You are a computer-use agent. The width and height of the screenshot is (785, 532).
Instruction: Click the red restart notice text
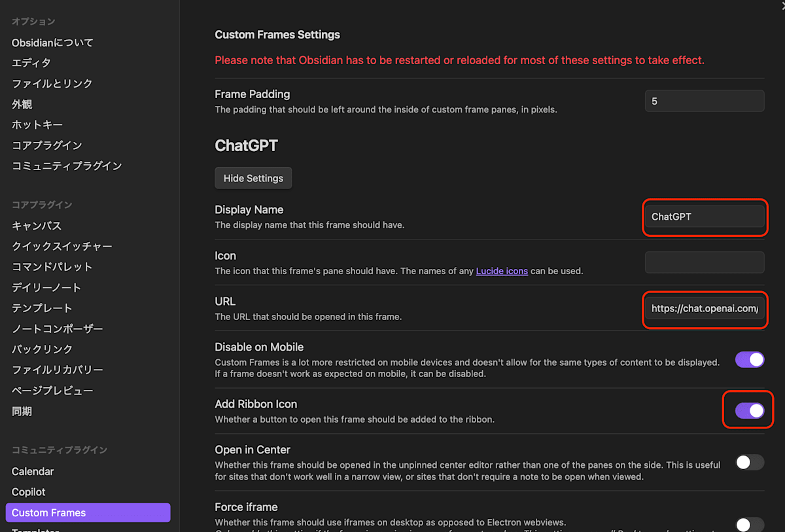460,60
